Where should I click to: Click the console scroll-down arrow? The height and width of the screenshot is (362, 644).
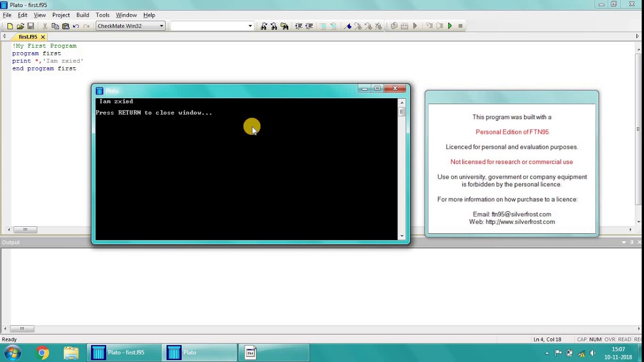tap(401, 236)
